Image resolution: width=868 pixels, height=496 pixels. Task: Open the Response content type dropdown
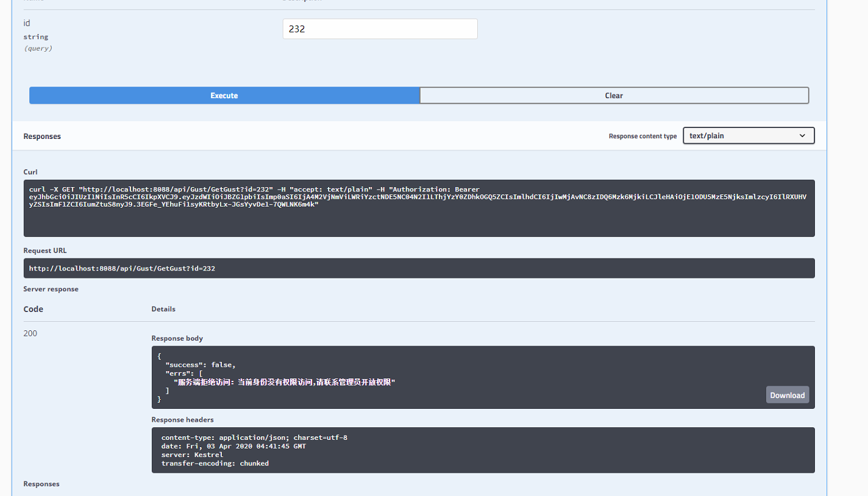pyautogui.click(x=749, y=136)
